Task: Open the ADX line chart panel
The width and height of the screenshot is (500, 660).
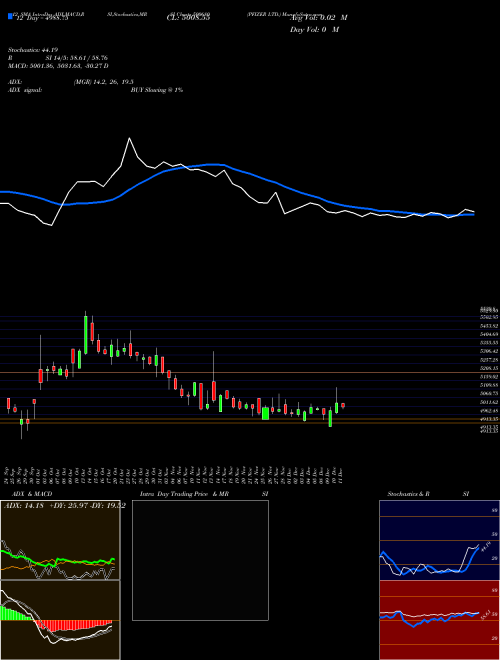Action: [x=60, y=540]
